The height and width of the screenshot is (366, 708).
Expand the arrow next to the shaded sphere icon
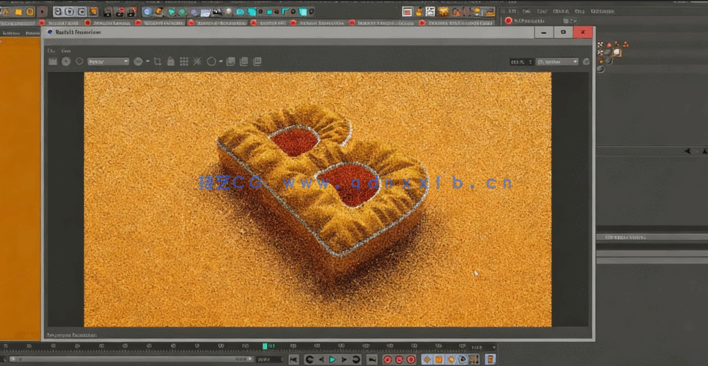148,61
